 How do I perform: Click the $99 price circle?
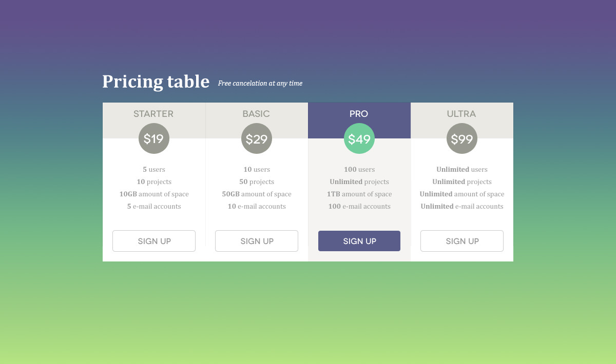462,138
